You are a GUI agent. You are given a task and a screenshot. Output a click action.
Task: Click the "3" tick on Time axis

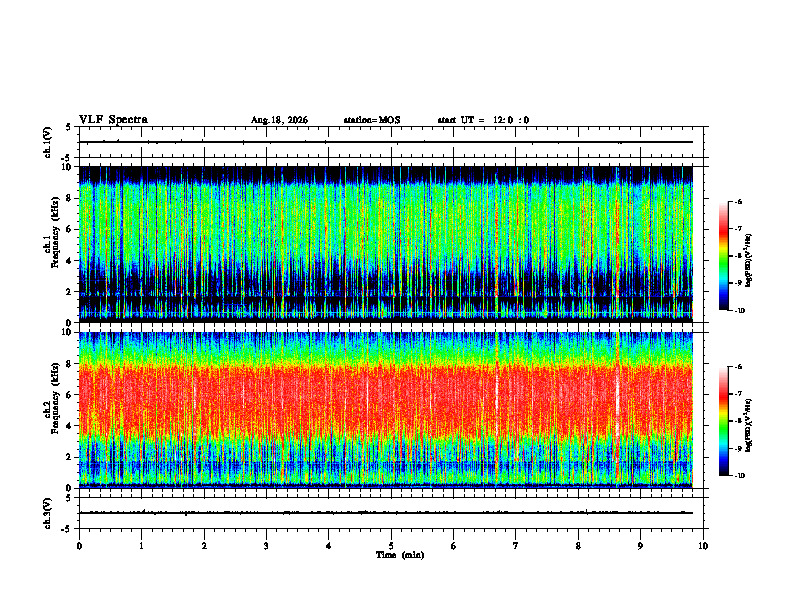[x=266, y=546]
